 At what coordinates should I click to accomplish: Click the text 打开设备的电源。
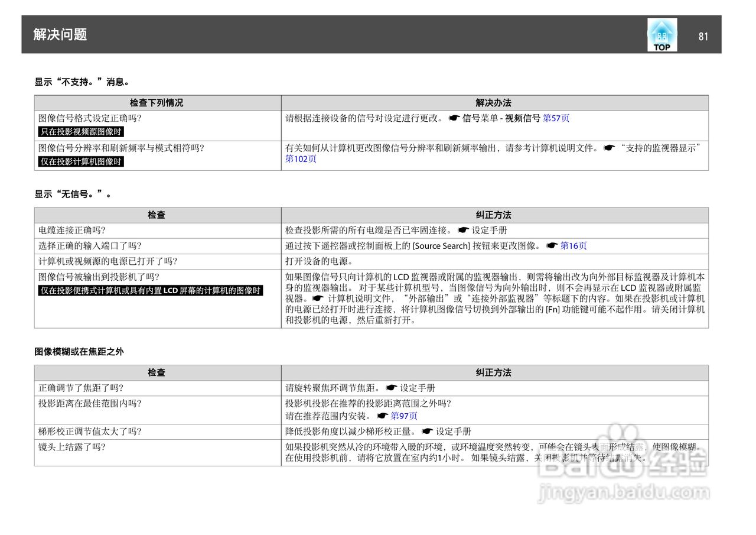(321, 261)
